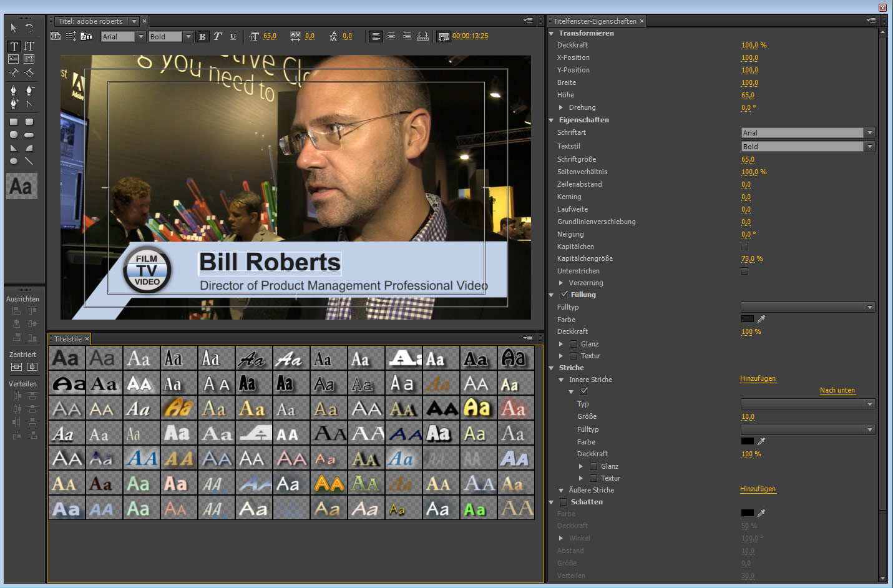Select the Titelfenster-Eigenschaften tab
The height and width of the screenshot is (588, 893).
594,21
